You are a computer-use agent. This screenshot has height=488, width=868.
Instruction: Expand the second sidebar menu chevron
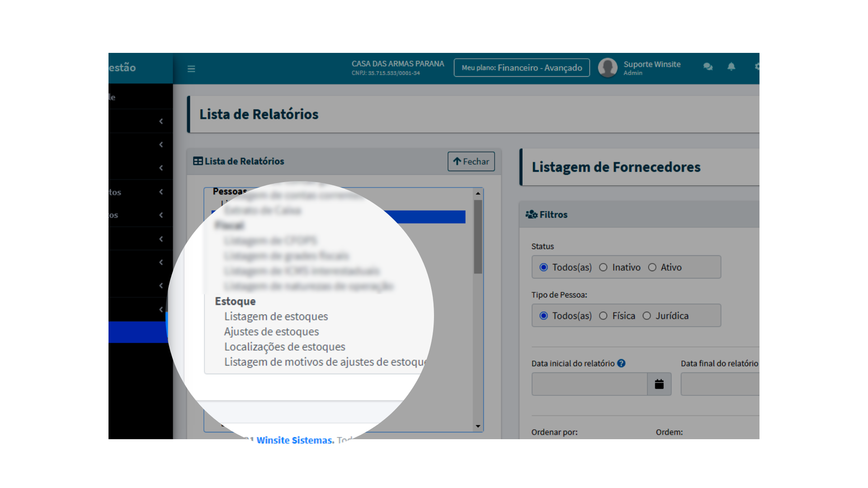tap(161, 145)
